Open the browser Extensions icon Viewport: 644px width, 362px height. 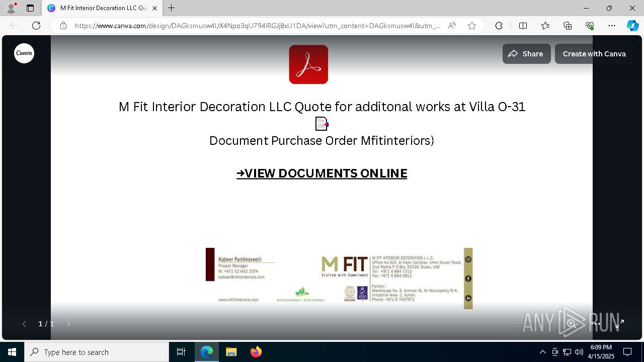[499, 26]
